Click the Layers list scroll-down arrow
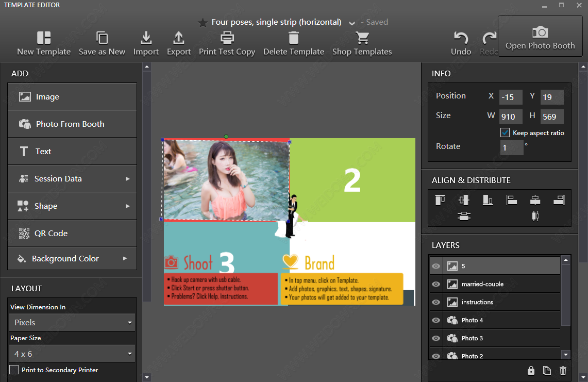Screen dimensions: 588x382 click(565, 354)
